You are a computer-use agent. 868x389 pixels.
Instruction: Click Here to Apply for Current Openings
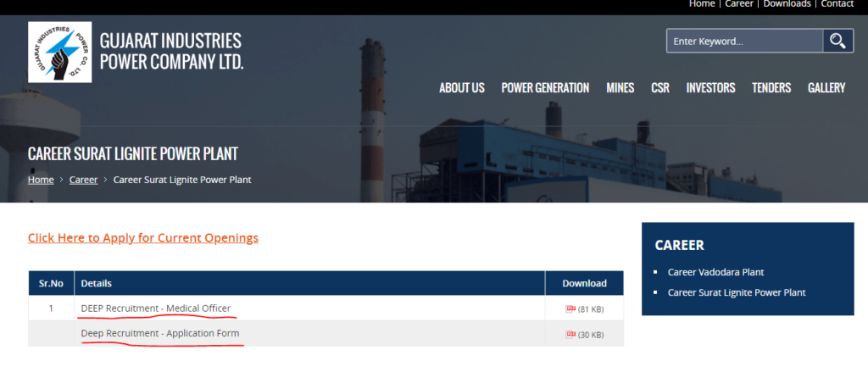(142, 238)
